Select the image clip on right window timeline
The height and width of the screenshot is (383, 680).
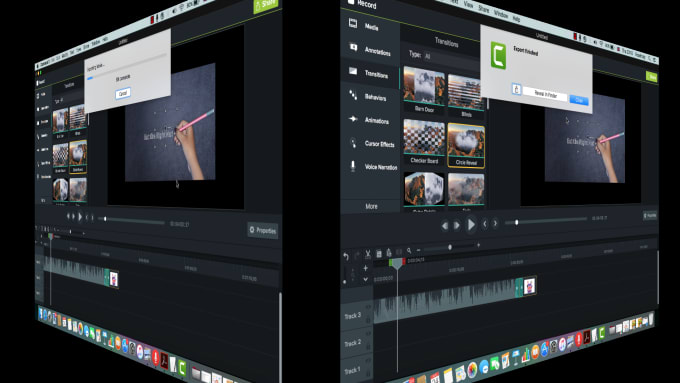(x=530, y=286)
